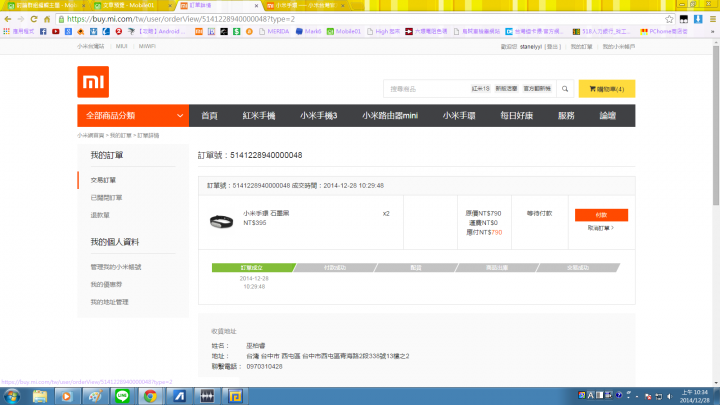This screenshot has width=720, height=405.
Task: Click the Xiaomi MI logo
Action: coord(93,82)
